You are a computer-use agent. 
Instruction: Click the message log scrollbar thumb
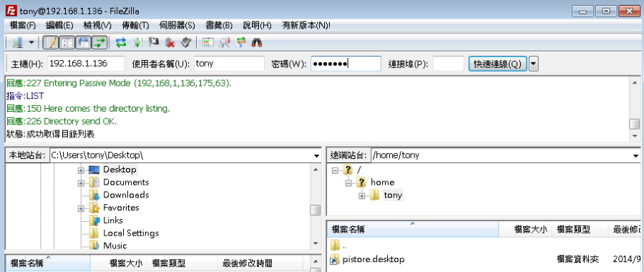(x=635, y=124)
